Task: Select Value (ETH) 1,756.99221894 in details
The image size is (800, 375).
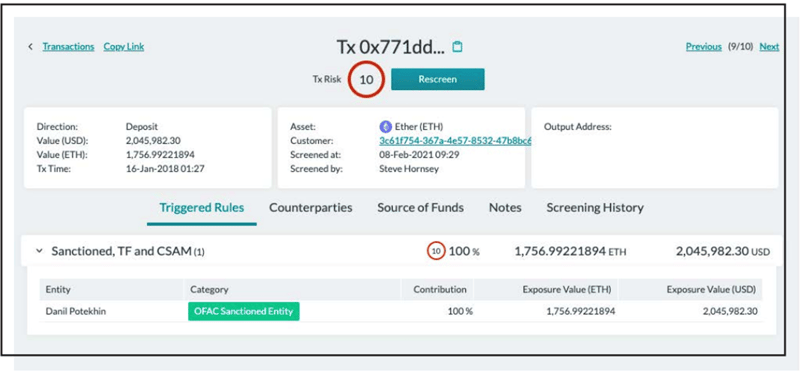Action: [x=160, y=155]
